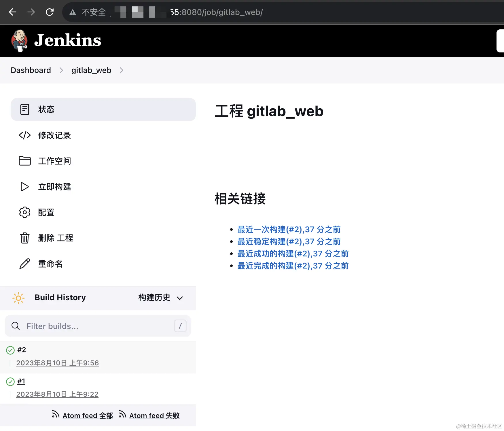Open the 构建历史 trend link
The image size is (504, 431).
[154, 298]
